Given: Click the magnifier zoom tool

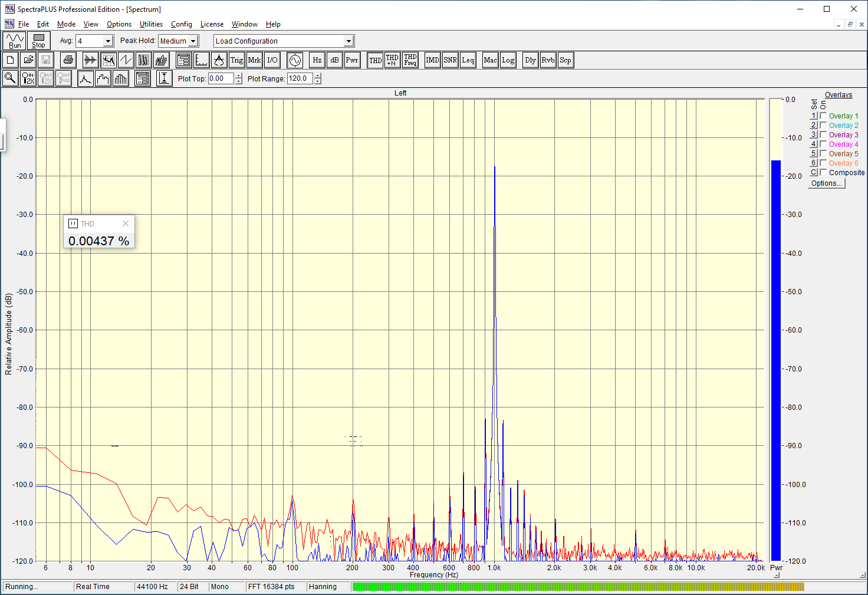Looking at the screenshot, I should [x=10, y=78].
